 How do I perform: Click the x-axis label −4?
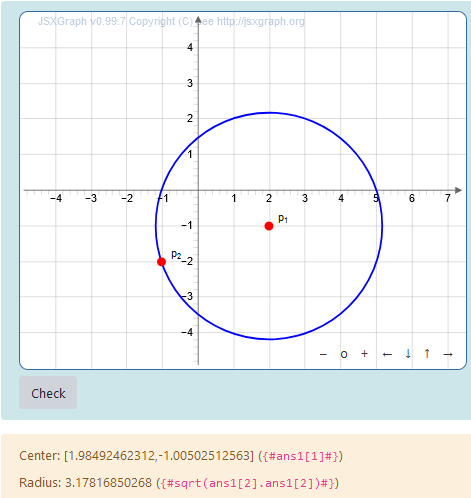(56, 198)
